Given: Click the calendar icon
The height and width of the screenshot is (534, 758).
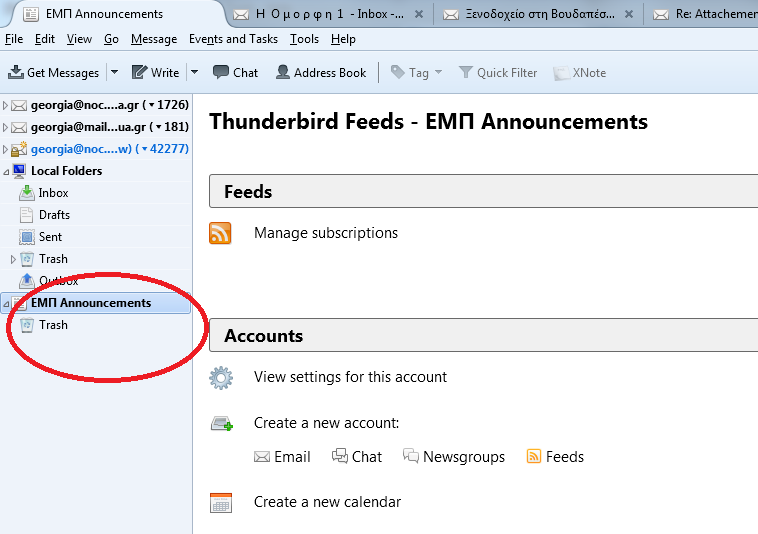Looking at the screenshot, I should click(221, 503).
